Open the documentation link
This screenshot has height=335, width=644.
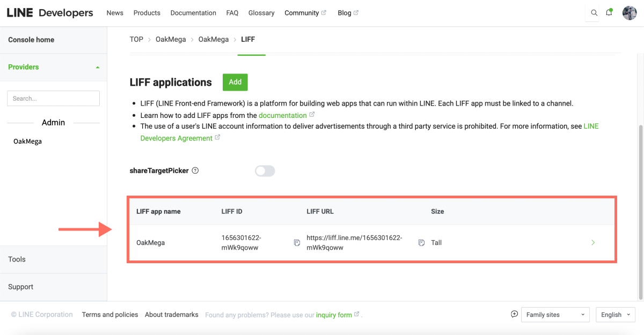tap(283, 115)
